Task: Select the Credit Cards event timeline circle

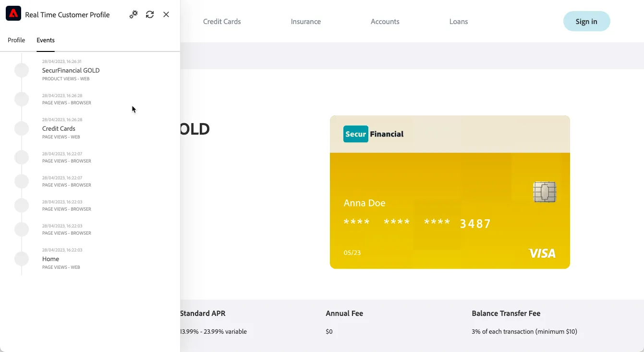Action: [22, 128]
